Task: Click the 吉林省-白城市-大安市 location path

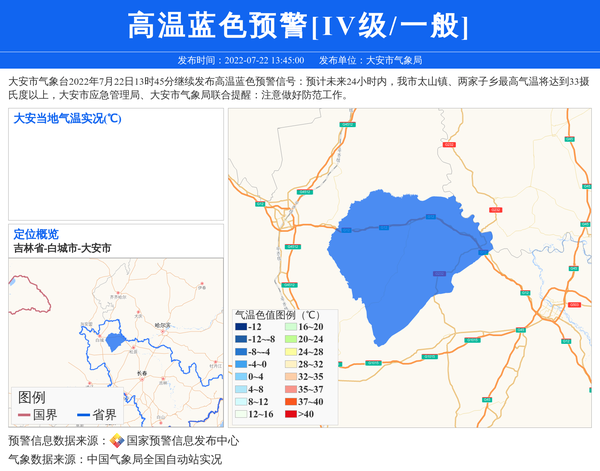Action: (x=62, y=248)
